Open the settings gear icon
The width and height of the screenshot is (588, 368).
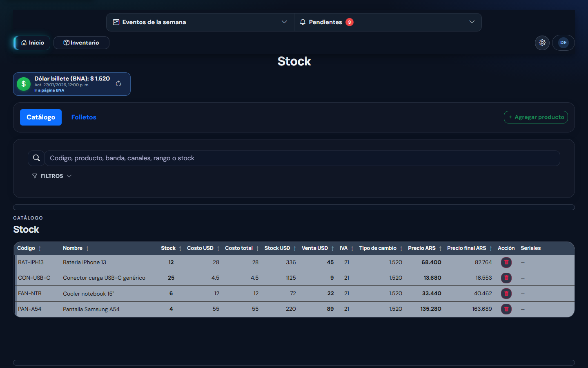click(542, 43)
